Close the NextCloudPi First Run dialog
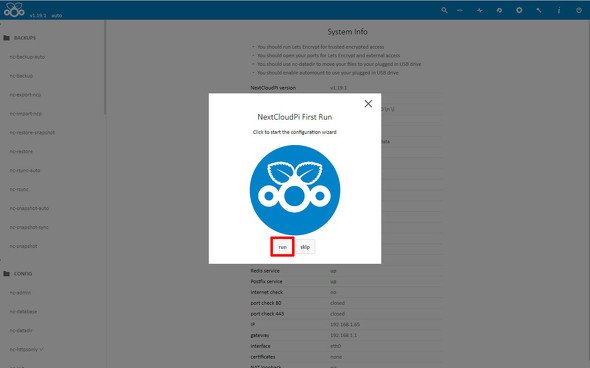The width and height of the screenshot is (590, 368). pyautogui.click(x=368, y=104)
